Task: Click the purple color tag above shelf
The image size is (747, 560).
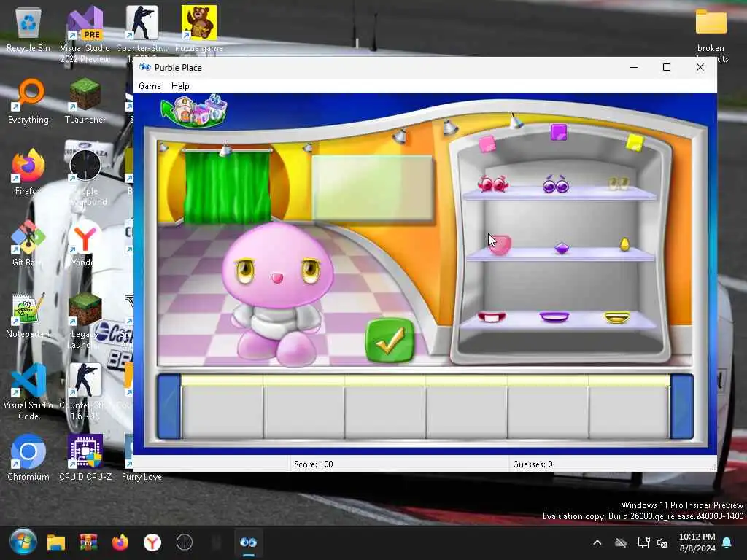Action: coord(558,132)
